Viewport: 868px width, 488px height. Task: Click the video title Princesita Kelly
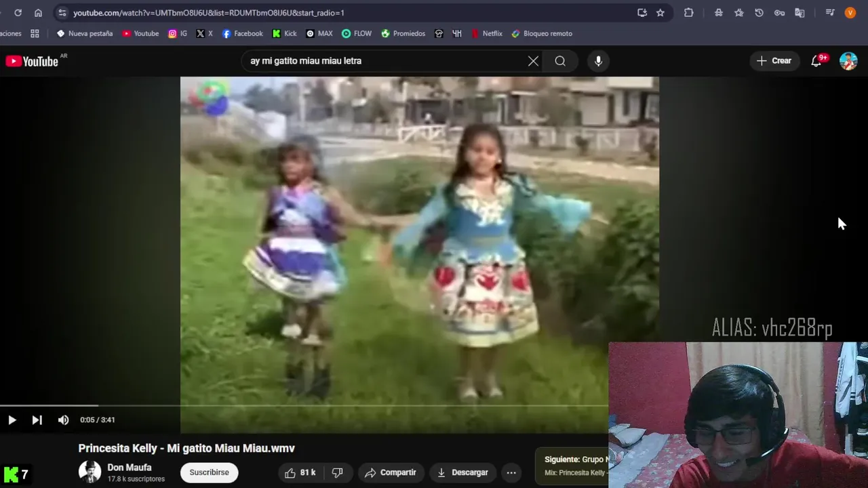(186, 448)
